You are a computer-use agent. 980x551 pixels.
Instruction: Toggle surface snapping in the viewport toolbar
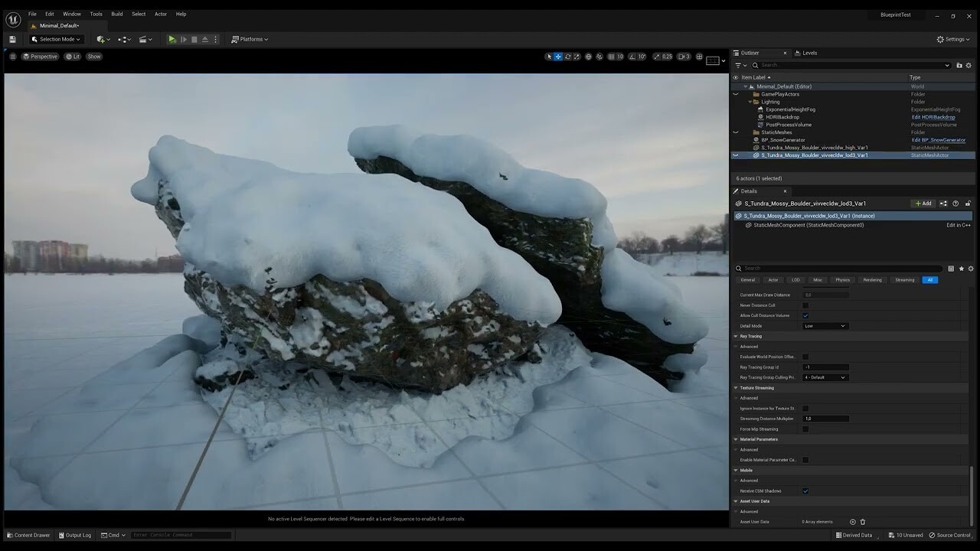tap(599, 56)
